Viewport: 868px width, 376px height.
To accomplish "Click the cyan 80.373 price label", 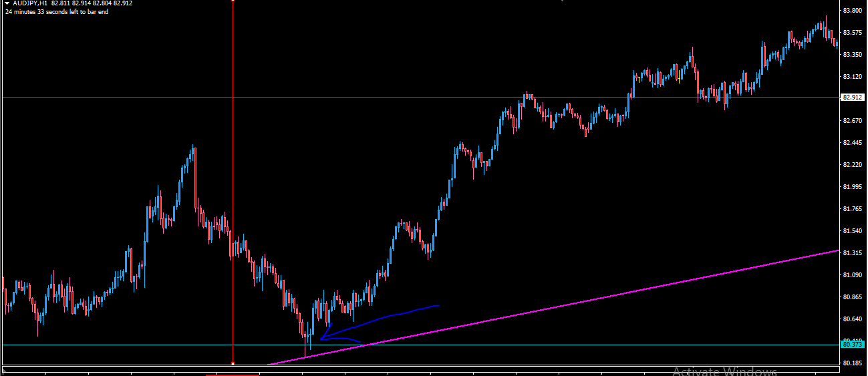I will pyautogui.click(x=852, y=345).
